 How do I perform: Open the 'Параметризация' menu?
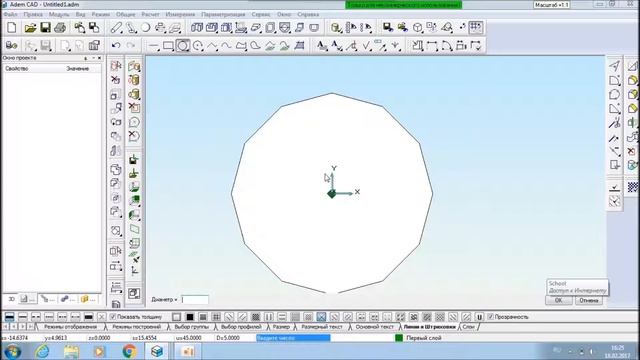pyautogui.click(x=223, y=14)
